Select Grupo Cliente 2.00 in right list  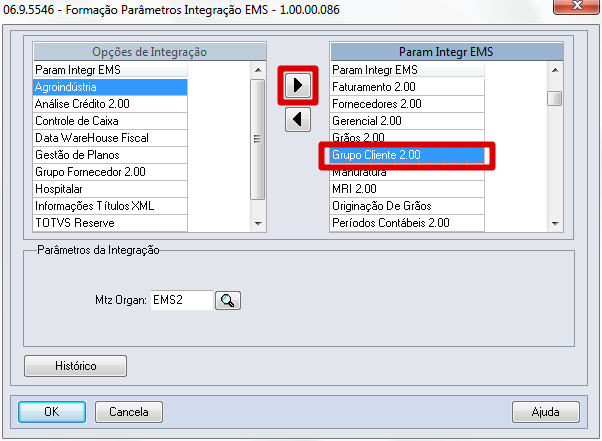[x=407, y=155]
